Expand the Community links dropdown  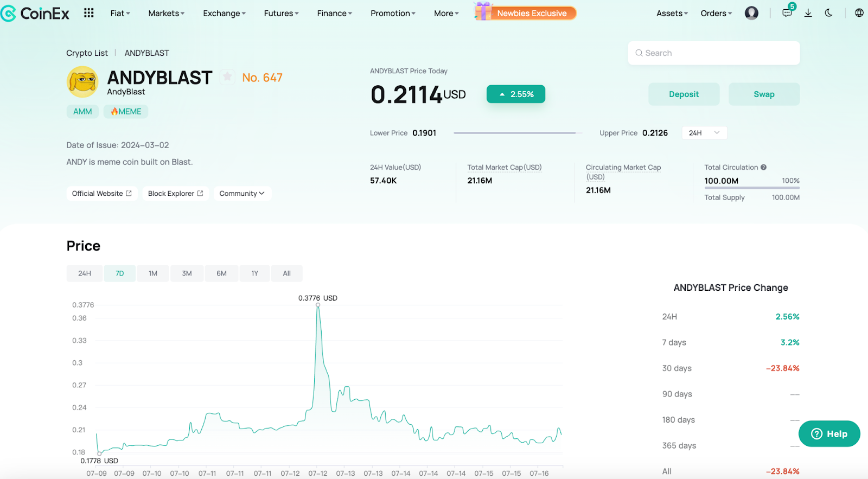(x=242, y=193)
